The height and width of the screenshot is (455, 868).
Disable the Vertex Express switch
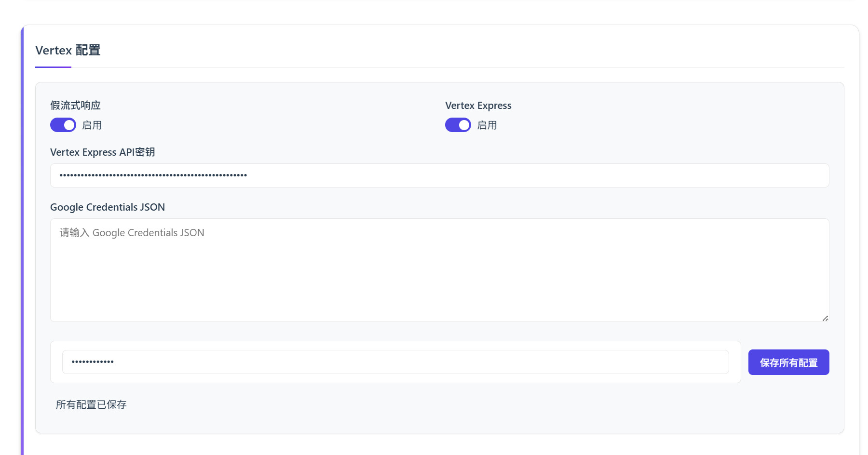(458, 125)
